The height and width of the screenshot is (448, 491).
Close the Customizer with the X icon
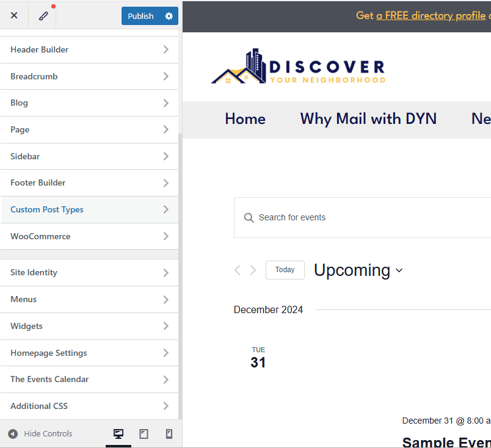click(14, 16)
